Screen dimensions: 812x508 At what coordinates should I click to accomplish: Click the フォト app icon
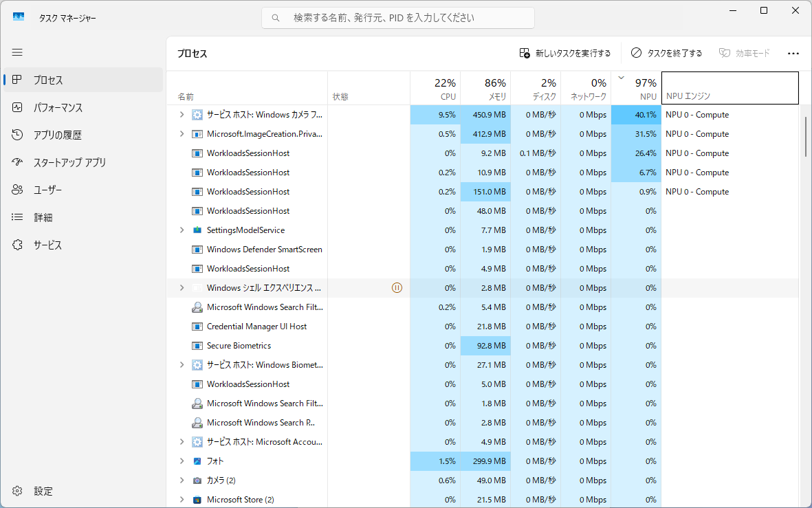[197, 461]
